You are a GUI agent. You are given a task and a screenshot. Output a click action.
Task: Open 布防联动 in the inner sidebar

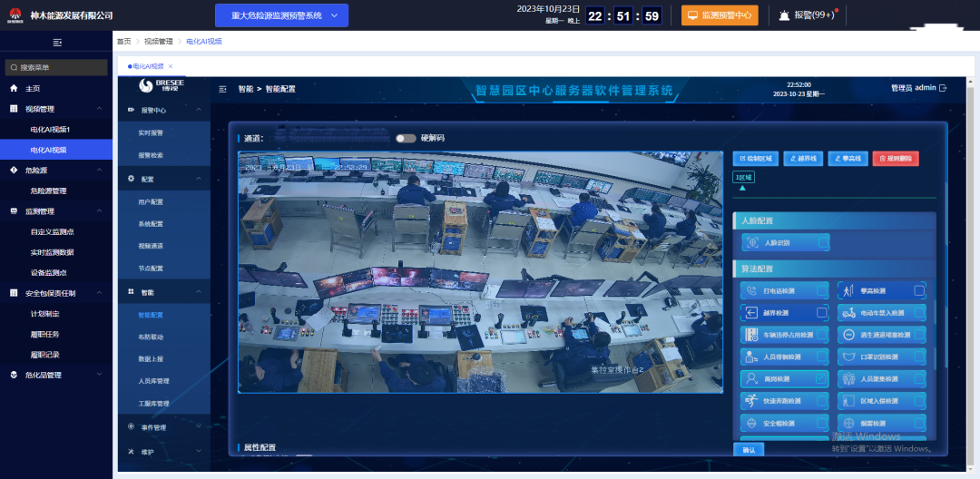coord(151,336)
